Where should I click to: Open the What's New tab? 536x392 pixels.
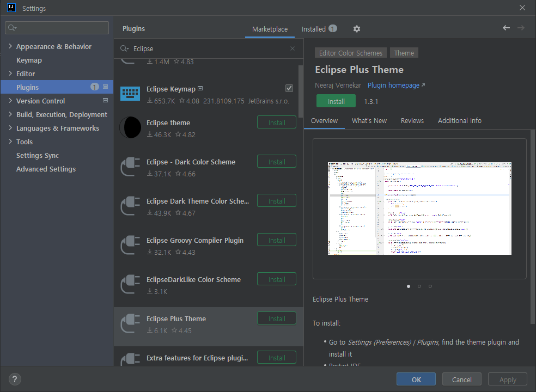[369, 121]
